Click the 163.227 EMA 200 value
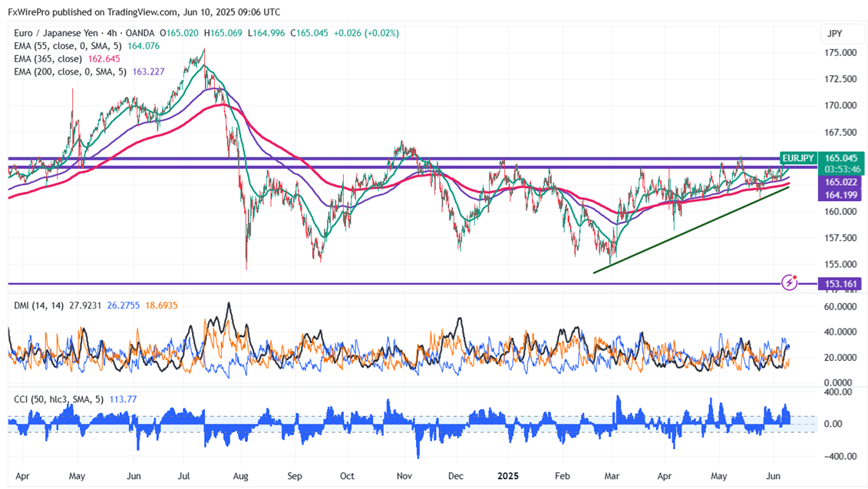868x489 pixels. coord(148,71)
